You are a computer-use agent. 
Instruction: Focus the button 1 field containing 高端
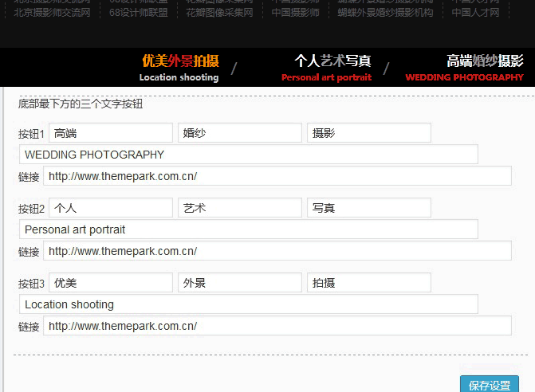coord(111,133)
